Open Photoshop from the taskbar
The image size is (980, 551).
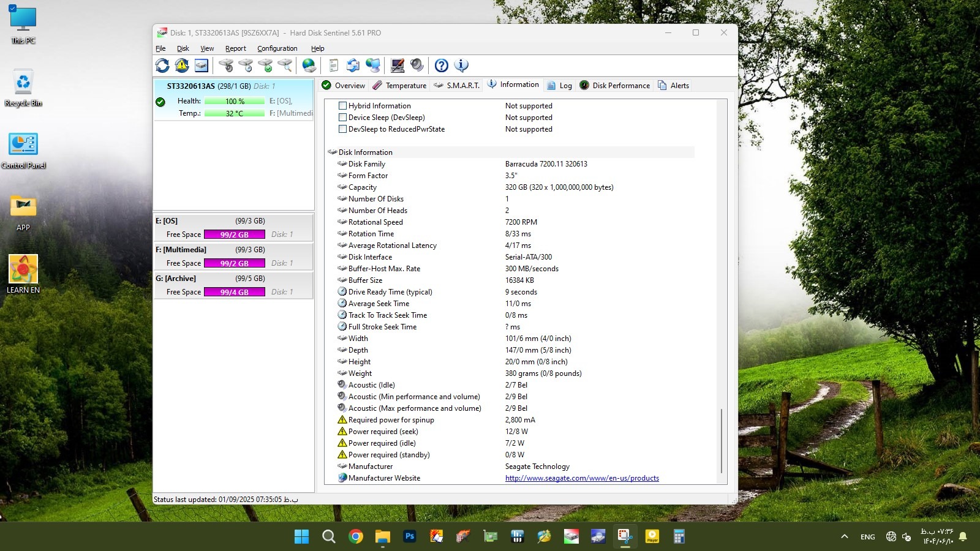pos(410,537)
